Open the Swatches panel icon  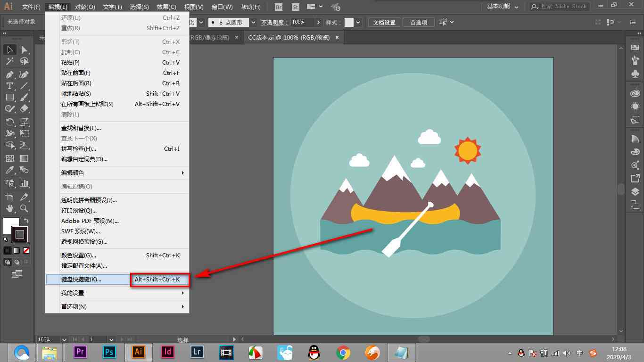pos(635,48)
